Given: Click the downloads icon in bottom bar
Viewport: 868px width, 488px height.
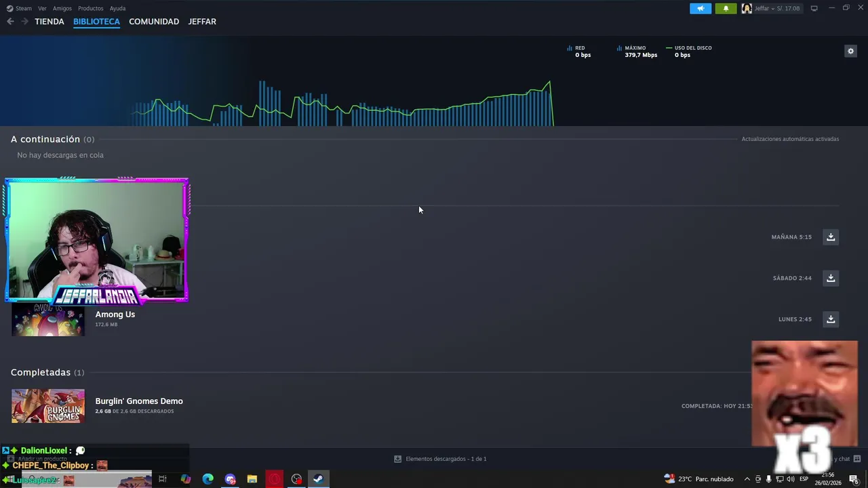Looking at the screenshot, I should pos(398,459).
